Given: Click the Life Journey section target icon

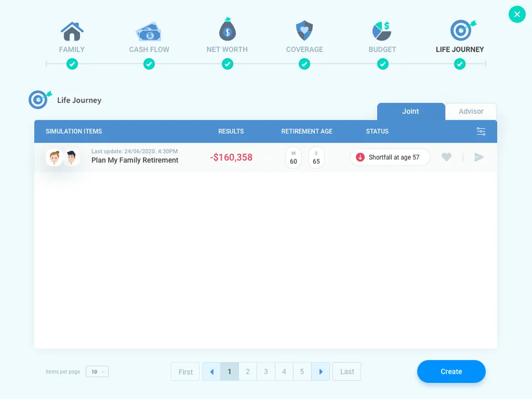Looking at the screenshot, I should 40,99.
